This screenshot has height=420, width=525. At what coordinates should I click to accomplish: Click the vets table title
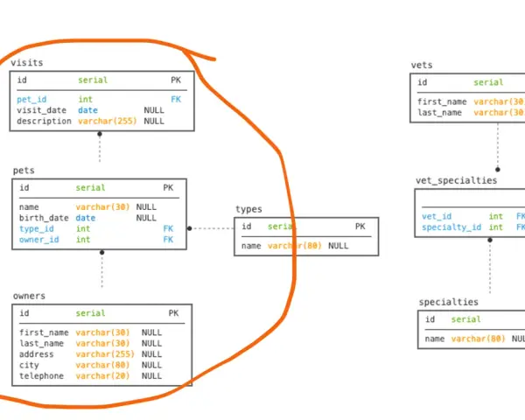pyautogui.click(x=422, y=65)
